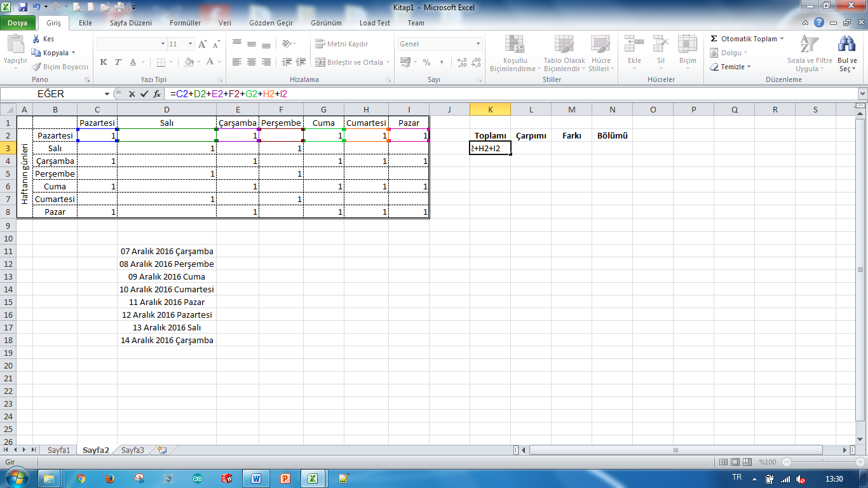Click the percent style icon
Image resolution: width=868 pixels, height=488 pixels.
pyautogui.click(x=426, y=62)
